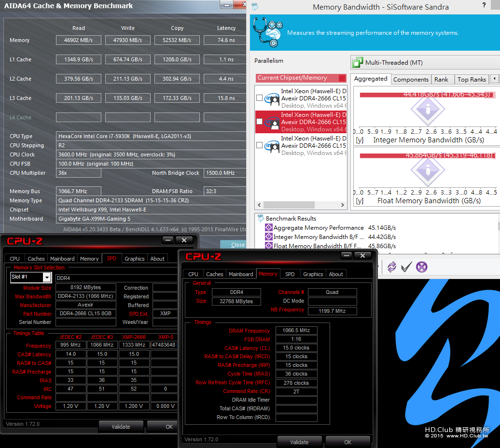Image resolution: width=500 pixels, height=448 pixels.
Task: Open Caches tab in front CPU-Z window
Action: click(x=215, y=274)
